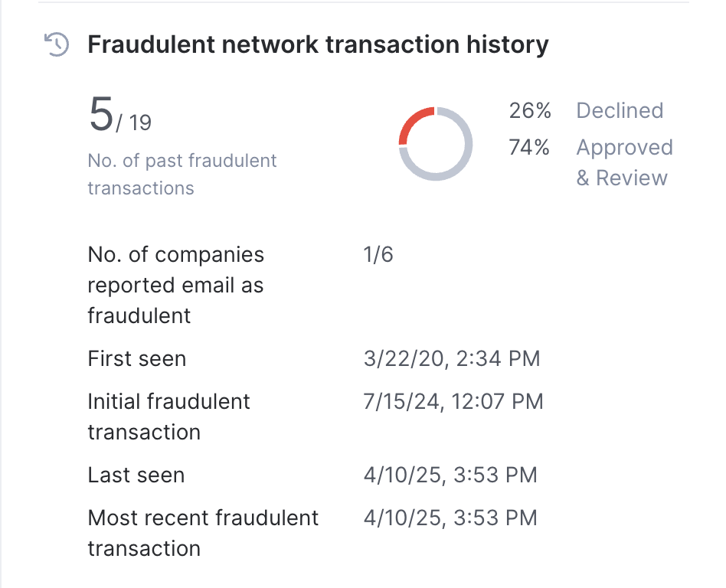This screenshot has width=726, height=588.
Task: Select the Last seen 4/10/25 timestamp
Action: 450,475
